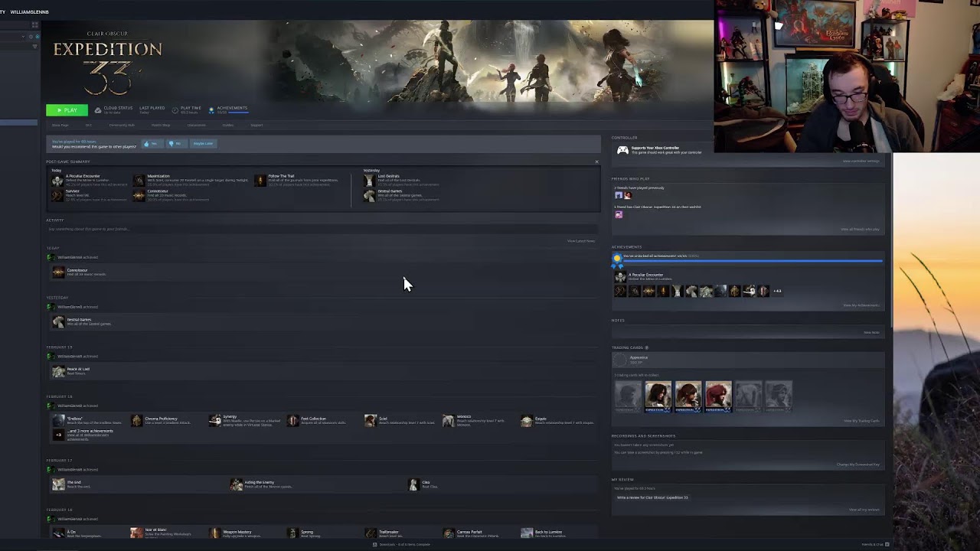Image resolution: width=980 pixels, height=551 pixels.
Task: Click the blue ribbon achievement badge
Action: tap(617, 259)
